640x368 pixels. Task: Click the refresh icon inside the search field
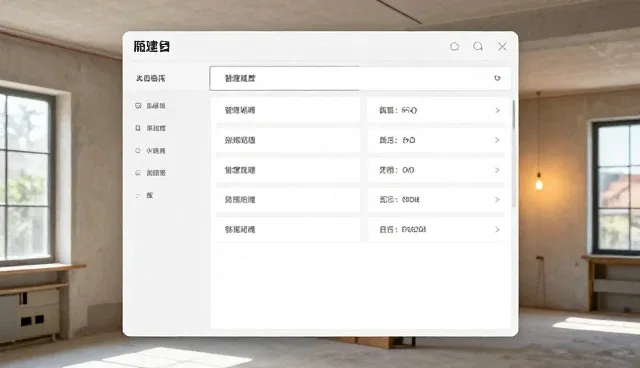[497, 78]
